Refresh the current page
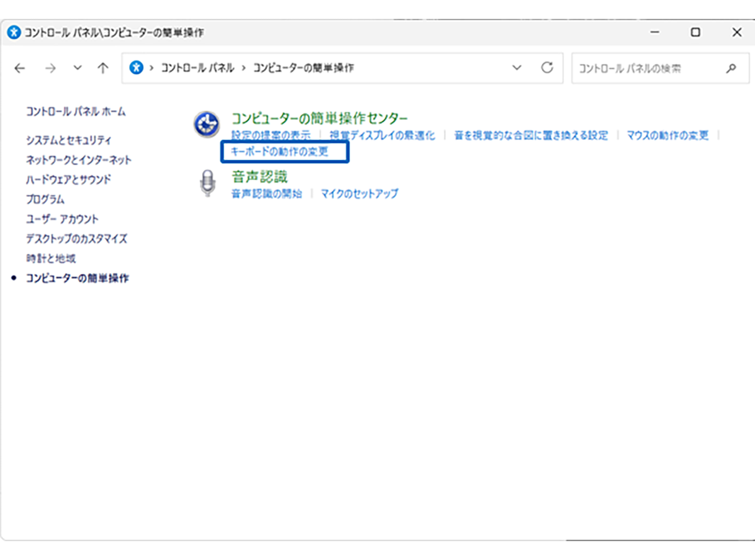 tap(547, 67)
